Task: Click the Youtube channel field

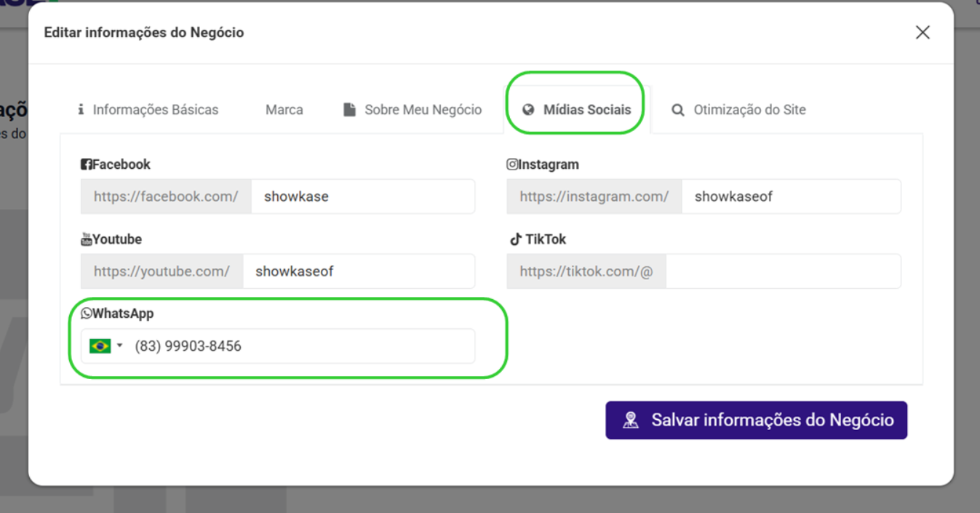Action: click(x=359, y=271)
